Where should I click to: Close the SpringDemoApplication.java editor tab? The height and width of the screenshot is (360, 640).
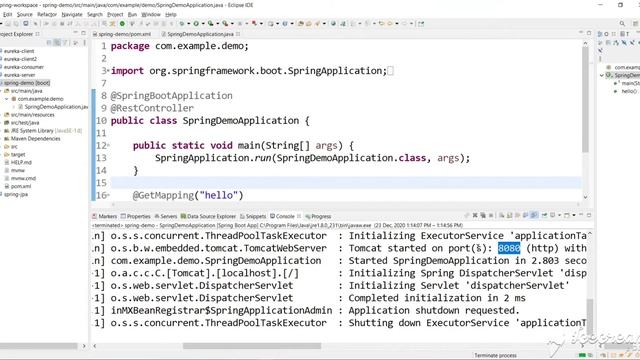coord(238,34)
